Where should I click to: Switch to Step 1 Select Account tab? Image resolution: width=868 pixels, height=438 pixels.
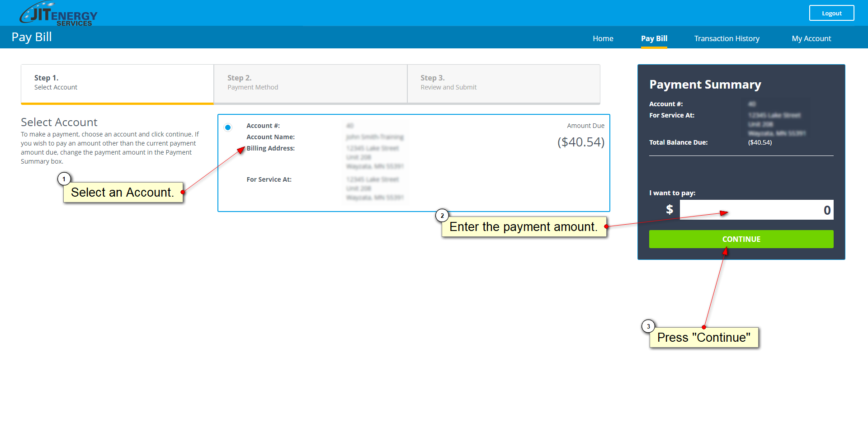tap(117, 84)
